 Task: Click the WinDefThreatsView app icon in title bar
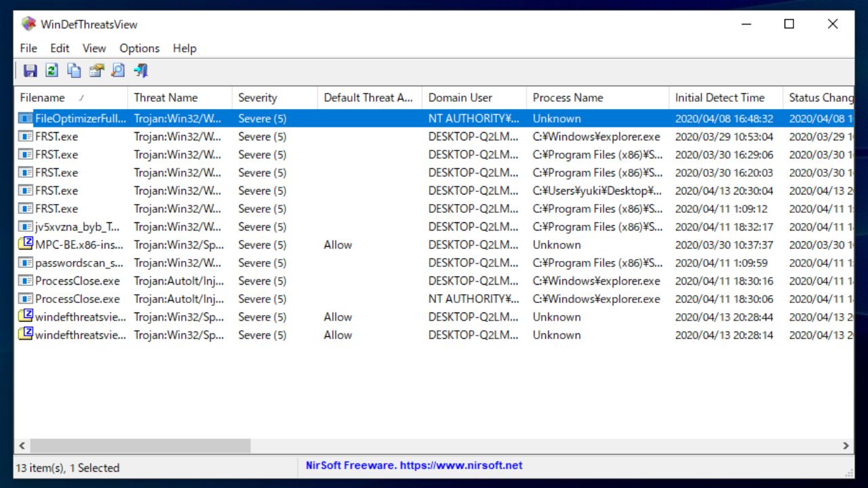[x=28, y=24]
